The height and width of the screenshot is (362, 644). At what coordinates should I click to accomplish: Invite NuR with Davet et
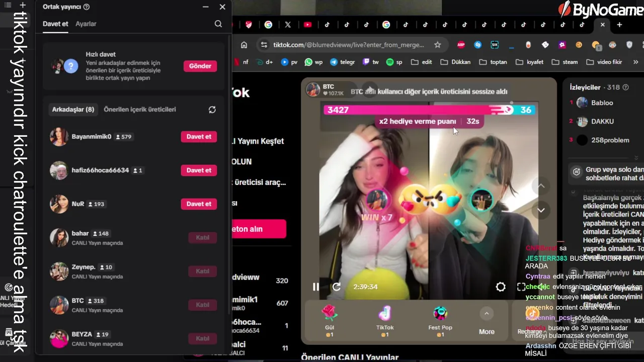tap(199, 204)
